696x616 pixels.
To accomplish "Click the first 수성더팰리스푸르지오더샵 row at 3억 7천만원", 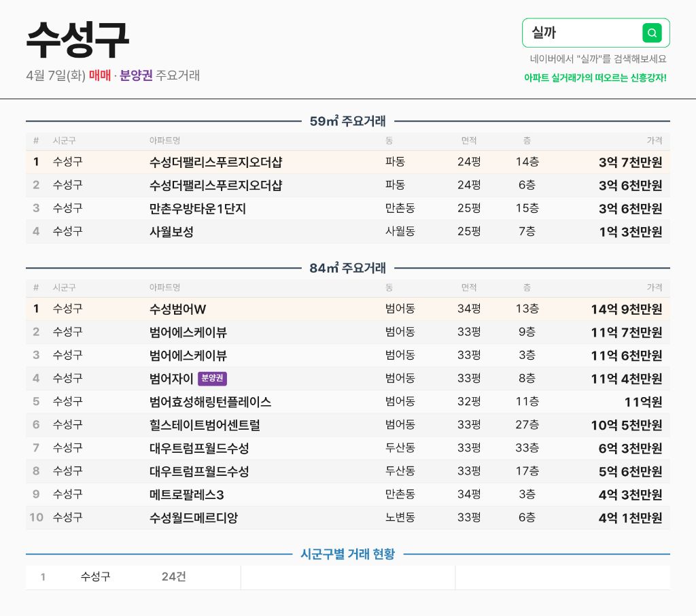I will click(347, 162).
